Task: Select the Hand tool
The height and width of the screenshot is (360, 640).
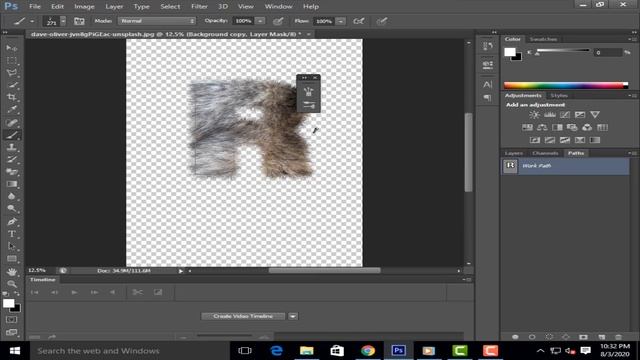Action: [x=11, y=271]
